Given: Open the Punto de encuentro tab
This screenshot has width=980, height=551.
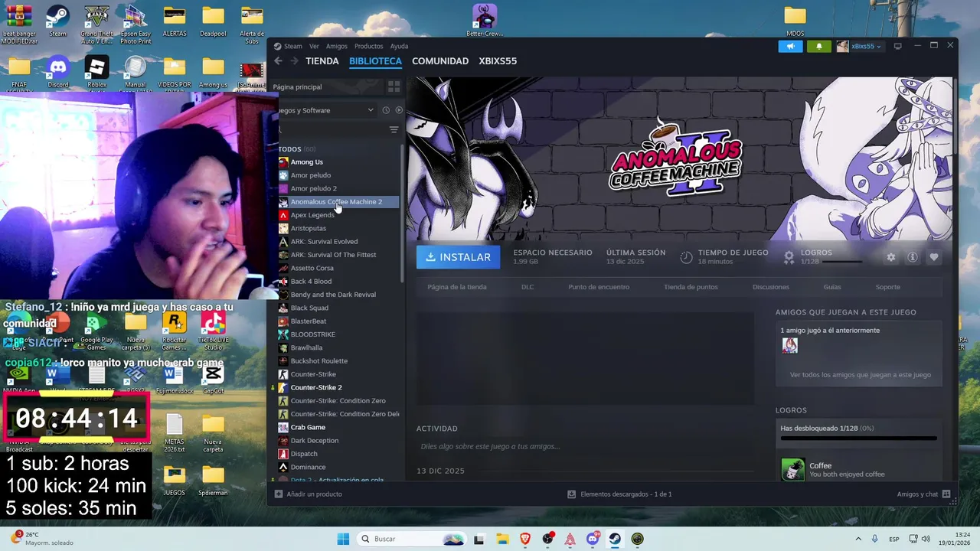Looking at the screenshot, I should tap(599, 287).
